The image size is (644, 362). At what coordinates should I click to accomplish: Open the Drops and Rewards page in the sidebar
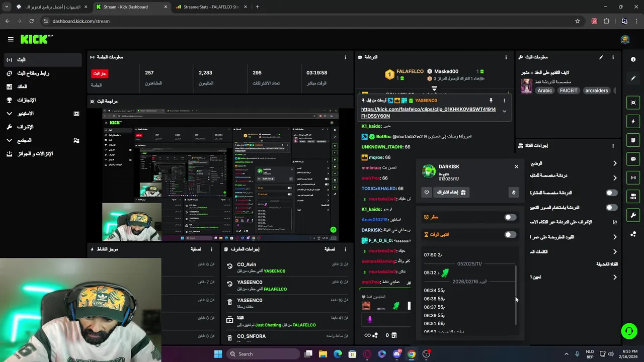pos(42,154)
